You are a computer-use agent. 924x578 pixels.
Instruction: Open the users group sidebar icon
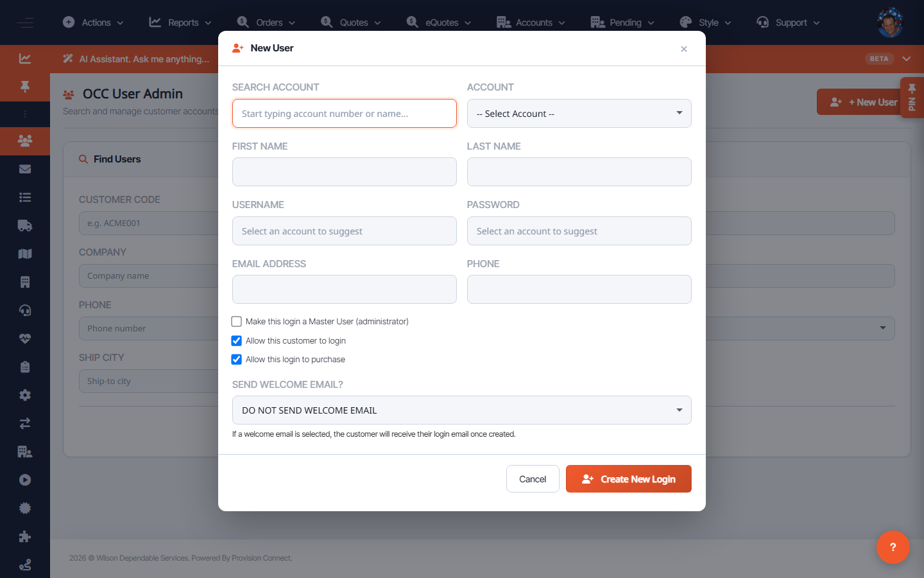point(25,141)
